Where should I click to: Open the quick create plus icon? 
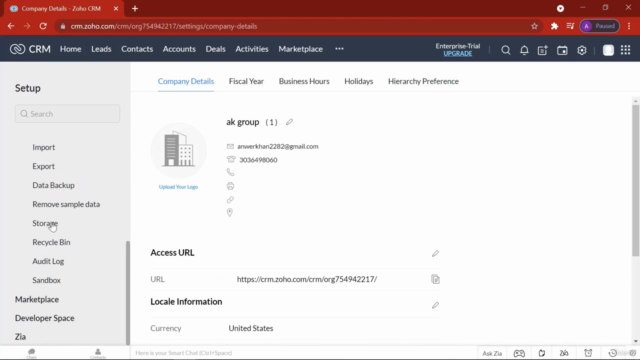pos(542,50)
